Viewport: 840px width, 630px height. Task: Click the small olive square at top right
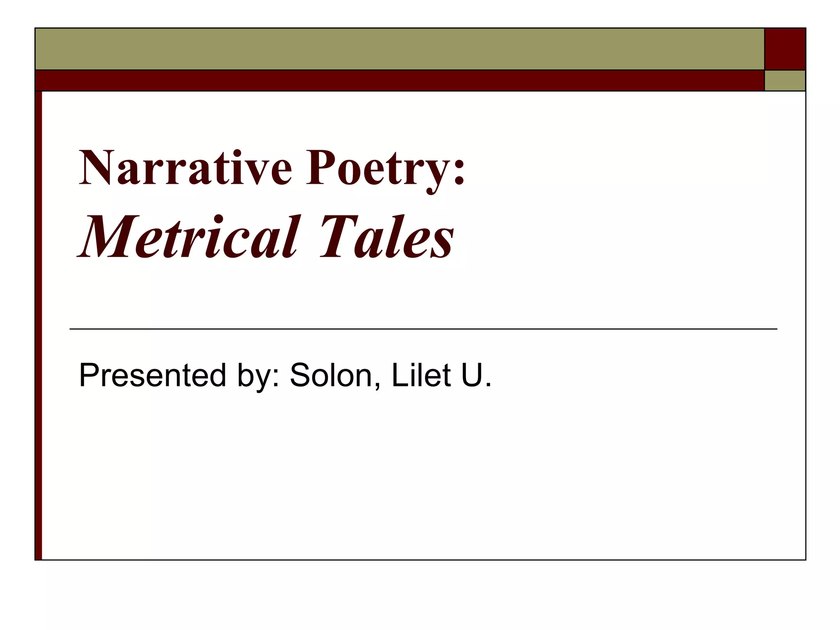[785, 80]
